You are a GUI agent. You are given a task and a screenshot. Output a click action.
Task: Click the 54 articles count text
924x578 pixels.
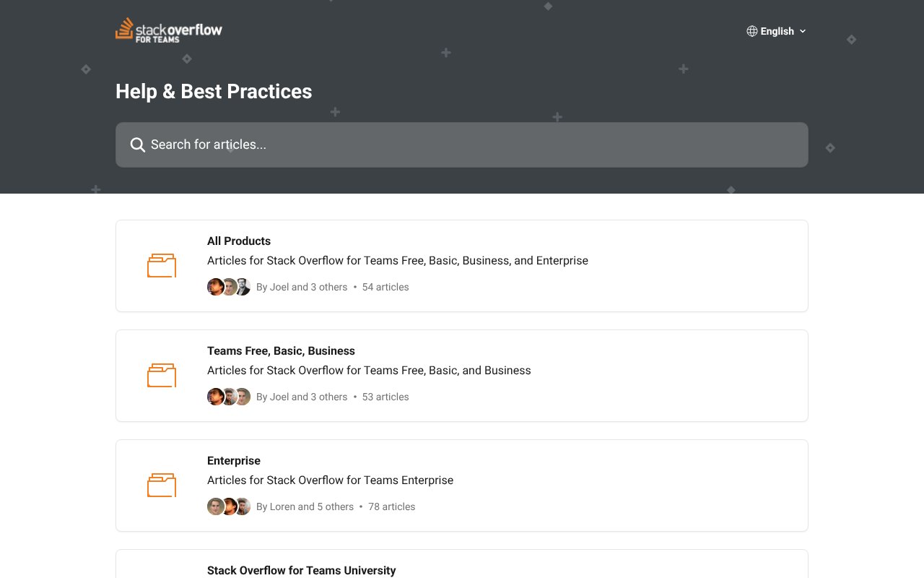point(385,287)
